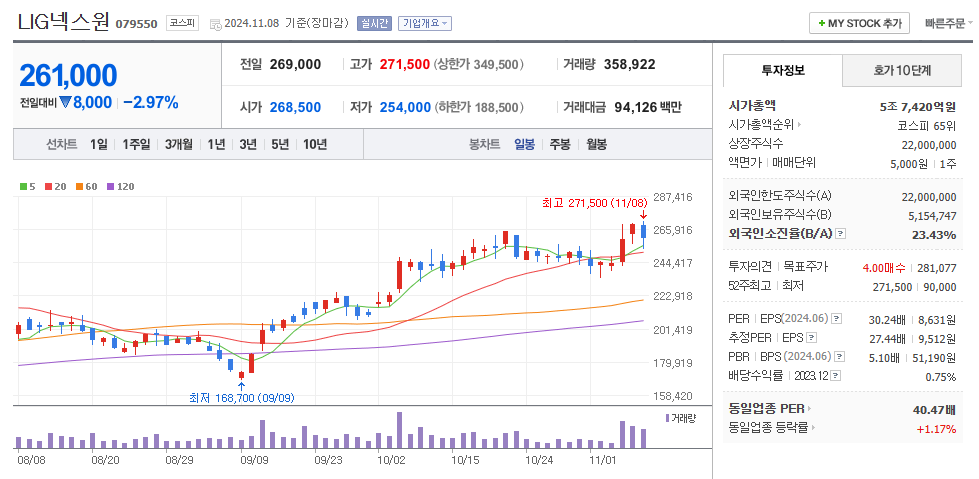Screen dimensions: 979x479
Task: Click the help icon next to EPS(2024.06)
Action: pyautogui.click(x=837, y=319)
